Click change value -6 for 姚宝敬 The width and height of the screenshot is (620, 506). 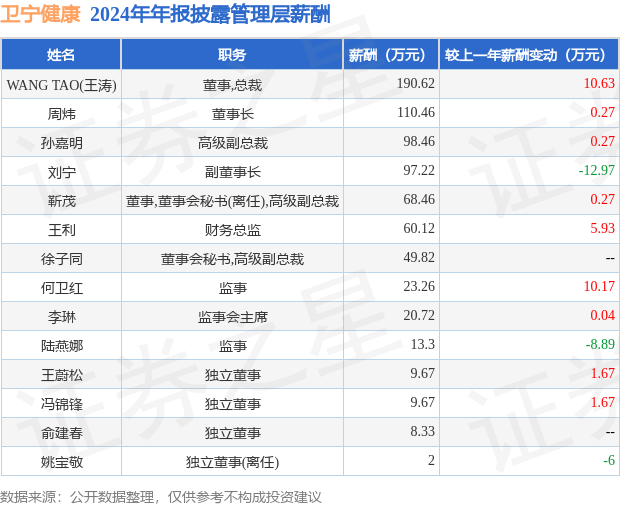[x=609, y=460]
